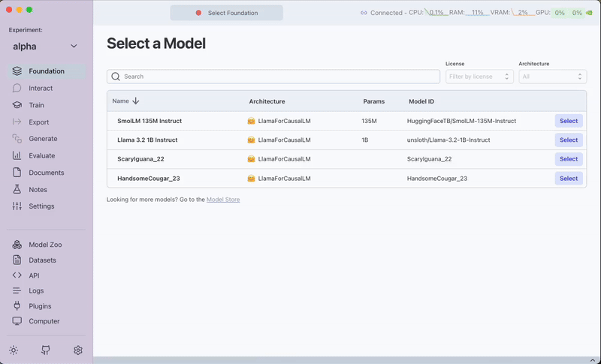The width and height of the screenshot is (601, 364).
Task: Open the Evaluate section in sidebar
Action: (x=41, y=155)
